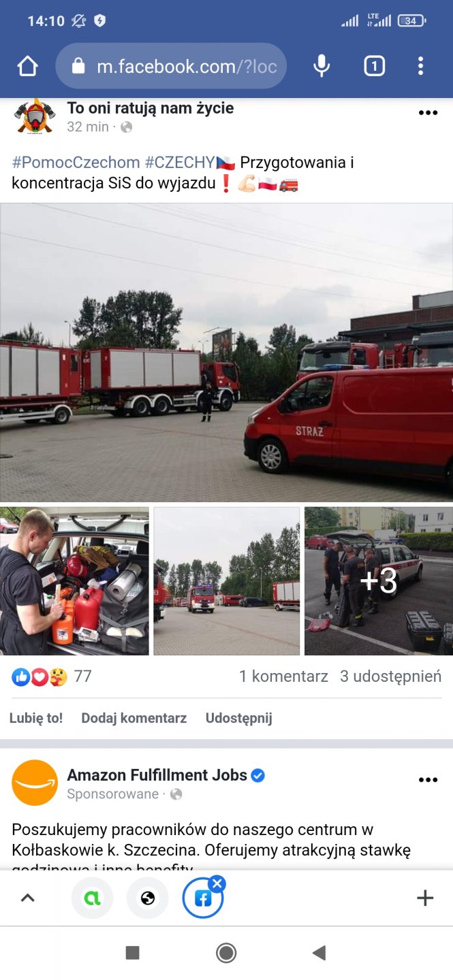Click Udostępnij to share the post
The width and height of the screenshot is (453, 980).
239,718
